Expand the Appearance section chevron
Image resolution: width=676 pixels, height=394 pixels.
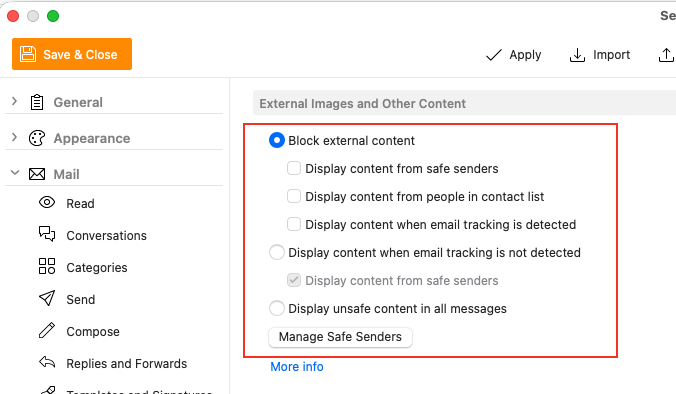click(15, 138)
